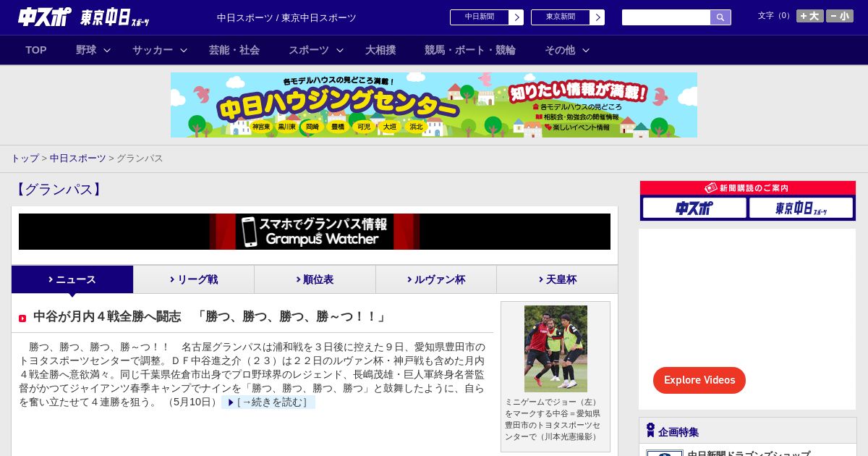
Task: Go to TOP in navigation bar
Action: 36,50
